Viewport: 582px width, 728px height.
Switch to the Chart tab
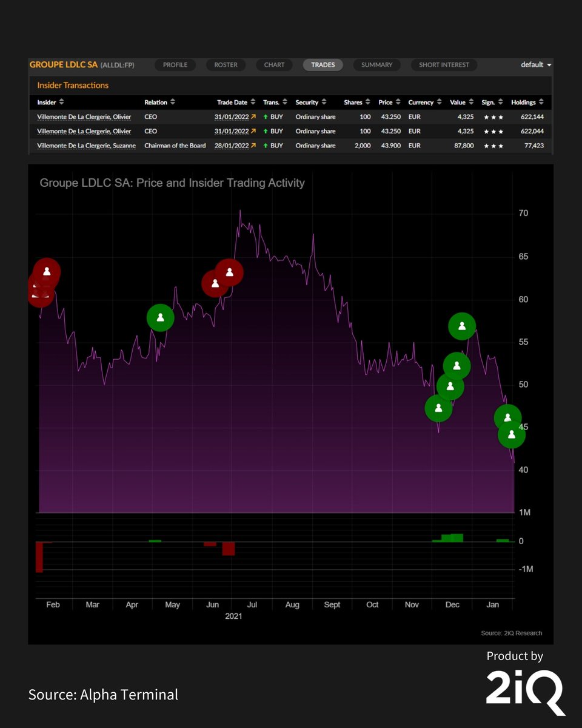274,65
